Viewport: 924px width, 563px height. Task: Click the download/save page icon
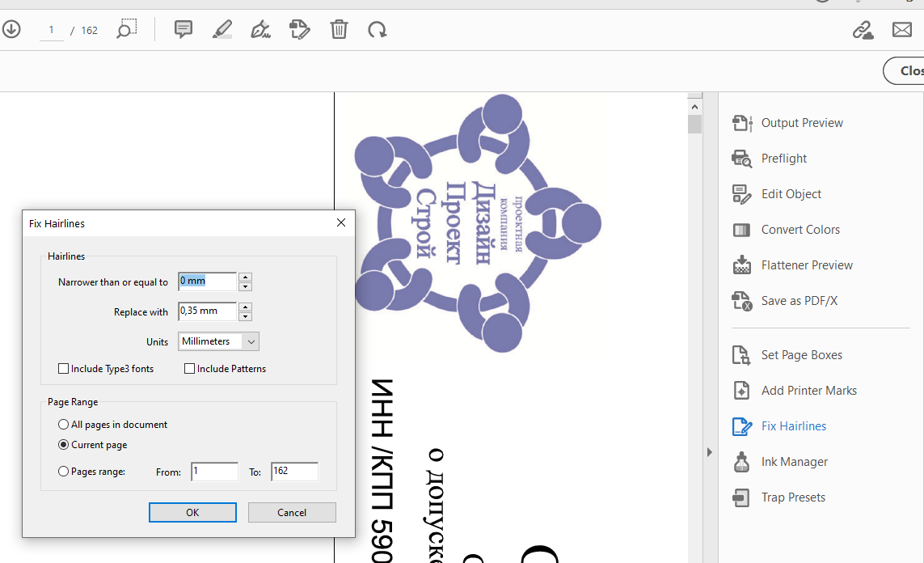click(x=11, y=29)
